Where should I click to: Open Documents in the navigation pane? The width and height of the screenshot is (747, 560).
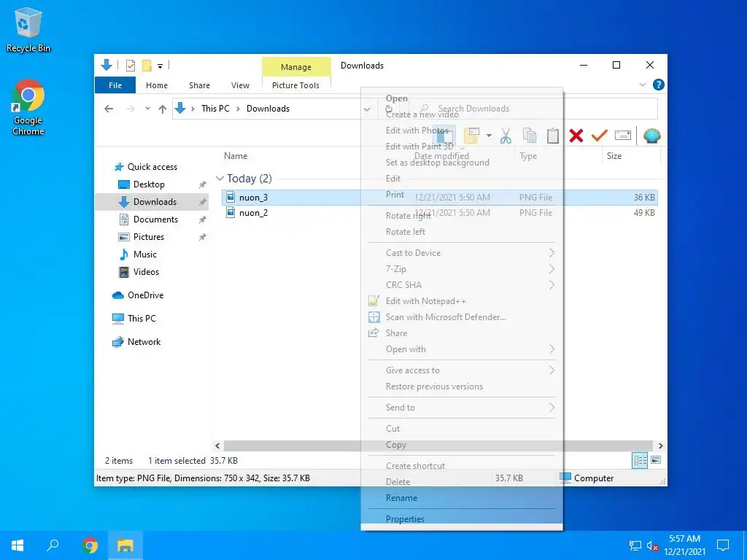(148, 219)
